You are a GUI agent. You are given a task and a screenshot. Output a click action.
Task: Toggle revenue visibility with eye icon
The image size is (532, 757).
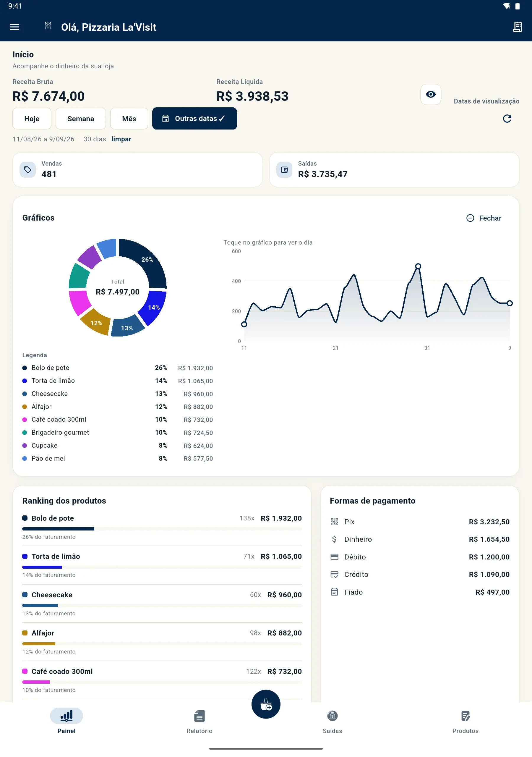[x=431, y=95]
